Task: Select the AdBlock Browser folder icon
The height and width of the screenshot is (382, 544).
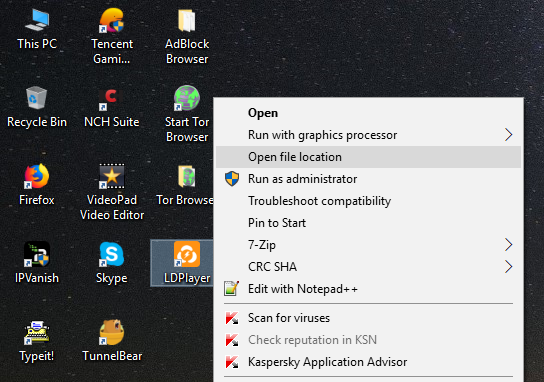Action: click(x=187, y=21)
